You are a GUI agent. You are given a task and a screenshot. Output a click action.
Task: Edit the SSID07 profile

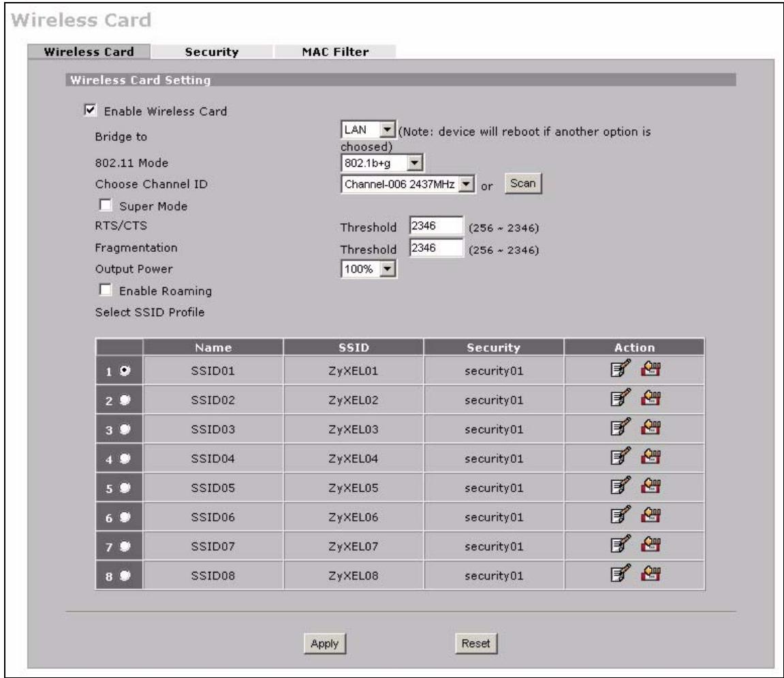[x=621, y=545]
